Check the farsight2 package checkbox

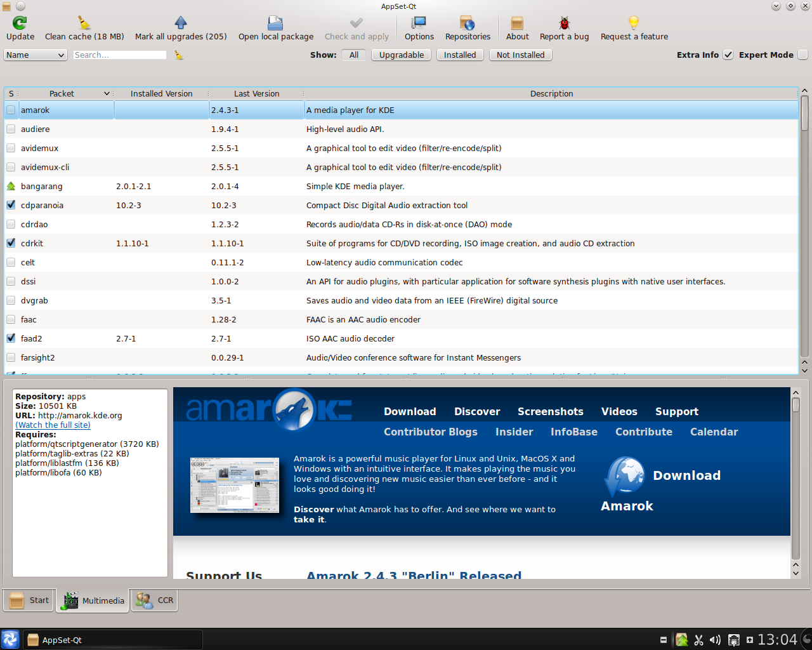click(x=11, y=357)
